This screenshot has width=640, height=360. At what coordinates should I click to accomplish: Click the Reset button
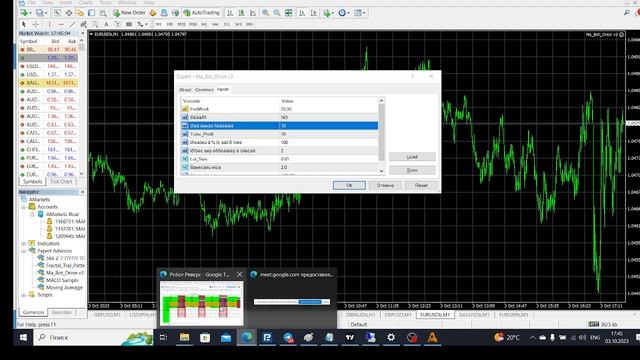click(421, 185)
